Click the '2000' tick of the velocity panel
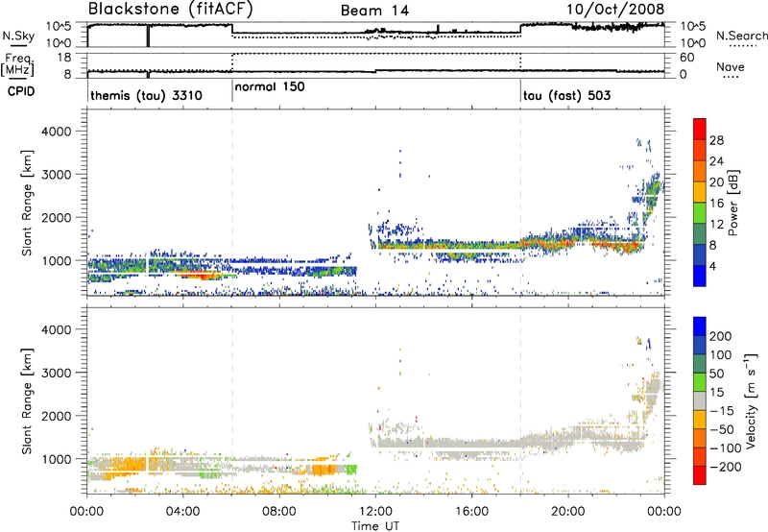Screen dimensions: 768x532 (x=57, y=416)
